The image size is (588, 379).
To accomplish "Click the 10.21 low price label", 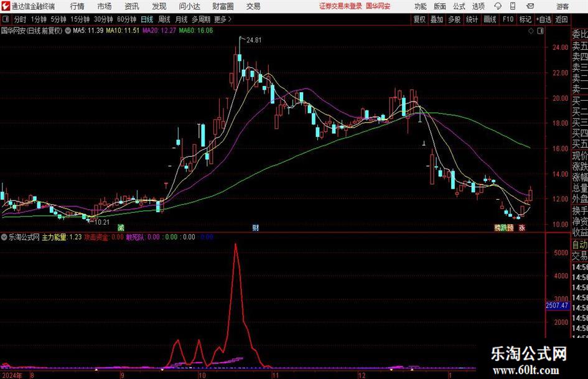I will pyautogui.click(x=101, y=222).
